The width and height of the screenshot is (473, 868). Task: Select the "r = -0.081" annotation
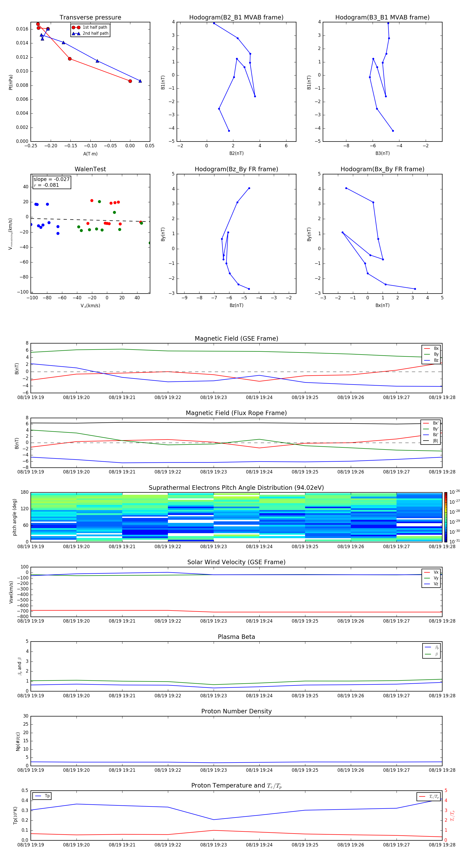click(x=47, y=185)
